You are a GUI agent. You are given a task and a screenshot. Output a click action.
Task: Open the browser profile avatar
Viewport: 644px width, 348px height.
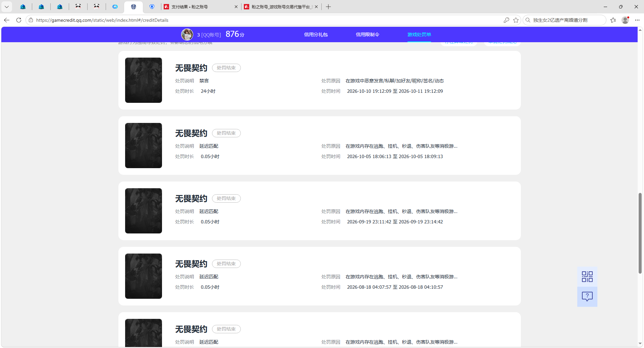(x=626, y=20)
